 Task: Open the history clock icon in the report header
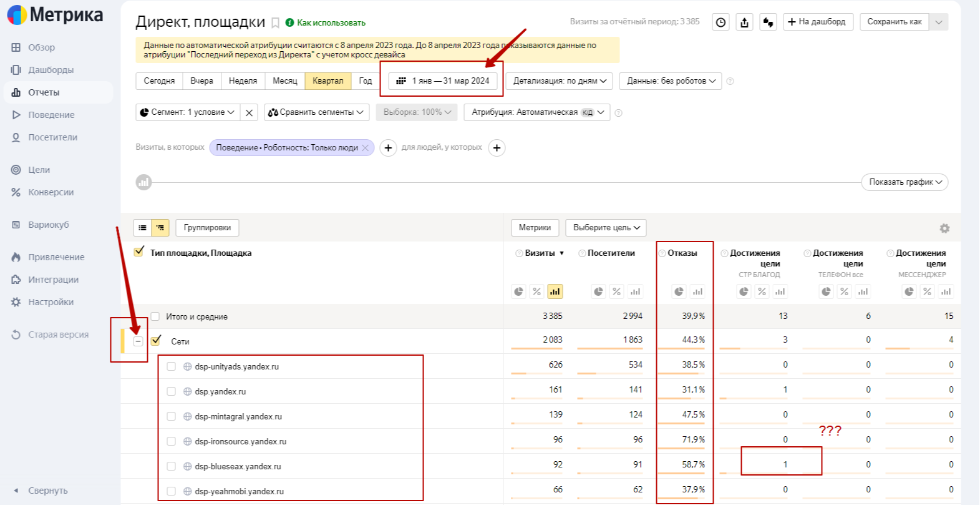click(x=721, y=22)
